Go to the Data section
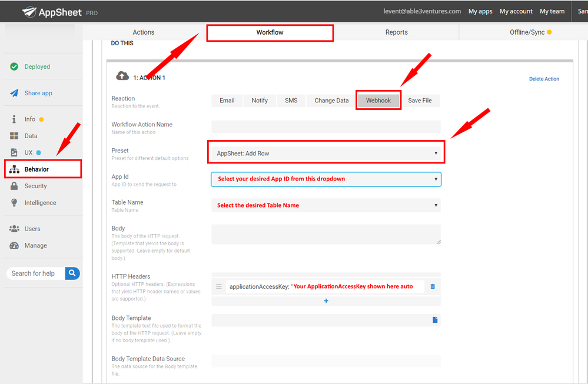 (x=31, y=136)
